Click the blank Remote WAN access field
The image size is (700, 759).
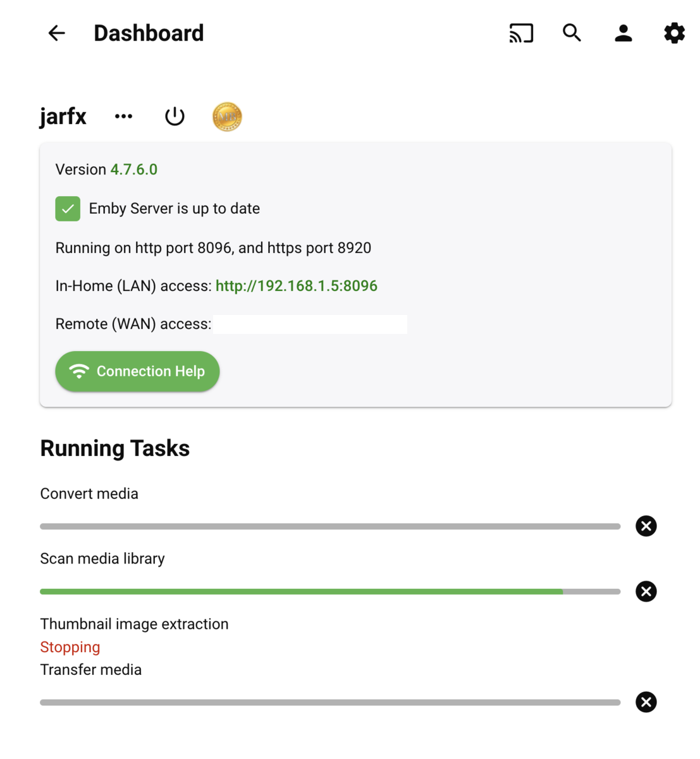pos(310,324)
